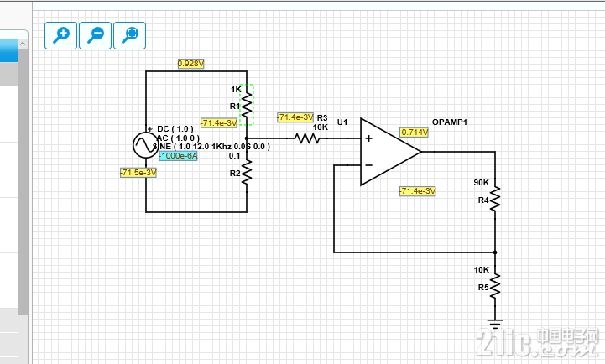Click the -71.4e-3V label left of R3
This screenshot has width=605, height=364.
coord(295,117)
